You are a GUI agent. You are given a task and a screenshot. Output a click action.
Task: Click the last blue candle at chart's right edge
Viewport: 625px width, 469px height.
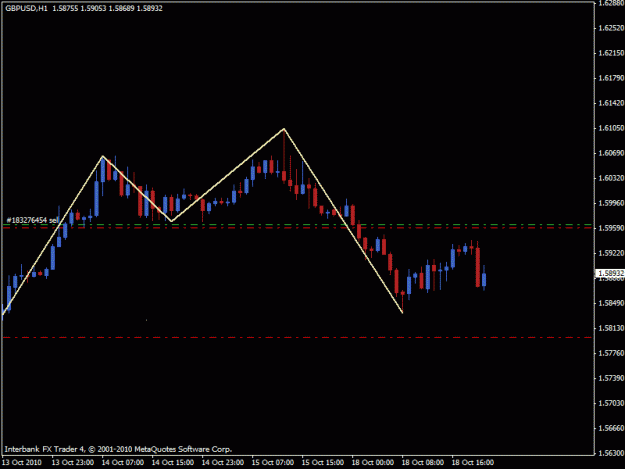(484, 279)
